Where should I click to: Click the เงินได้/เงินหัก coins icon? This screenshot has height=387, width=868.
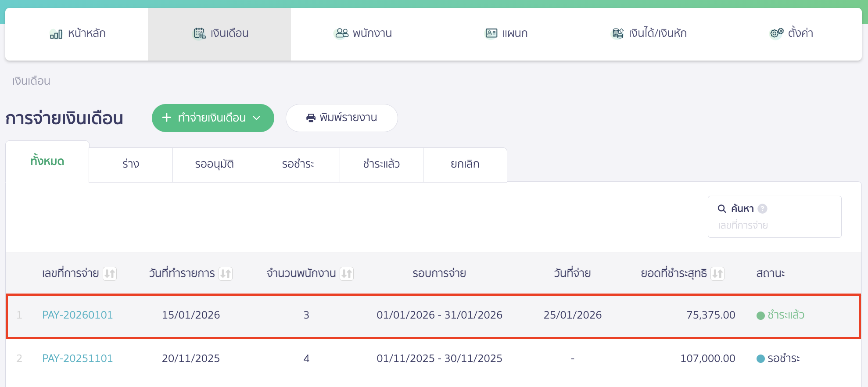pyautogui.click(x=618, y=33)
